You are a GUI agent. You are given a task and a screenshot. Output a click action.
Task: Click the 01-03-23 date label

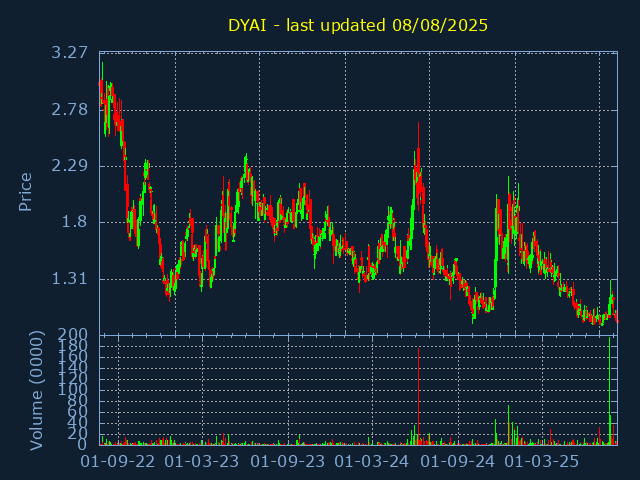(202, 462)
